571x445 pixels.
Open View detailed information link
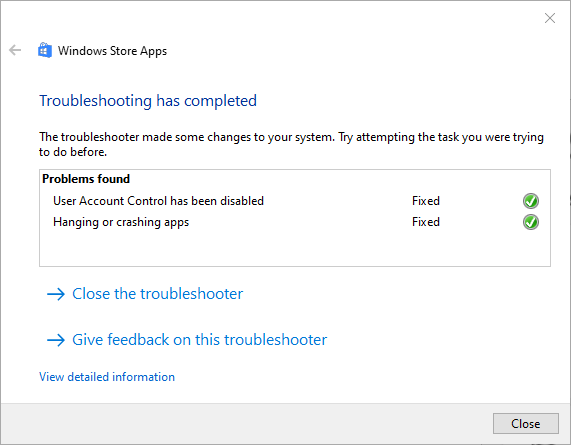coord(107,377)
